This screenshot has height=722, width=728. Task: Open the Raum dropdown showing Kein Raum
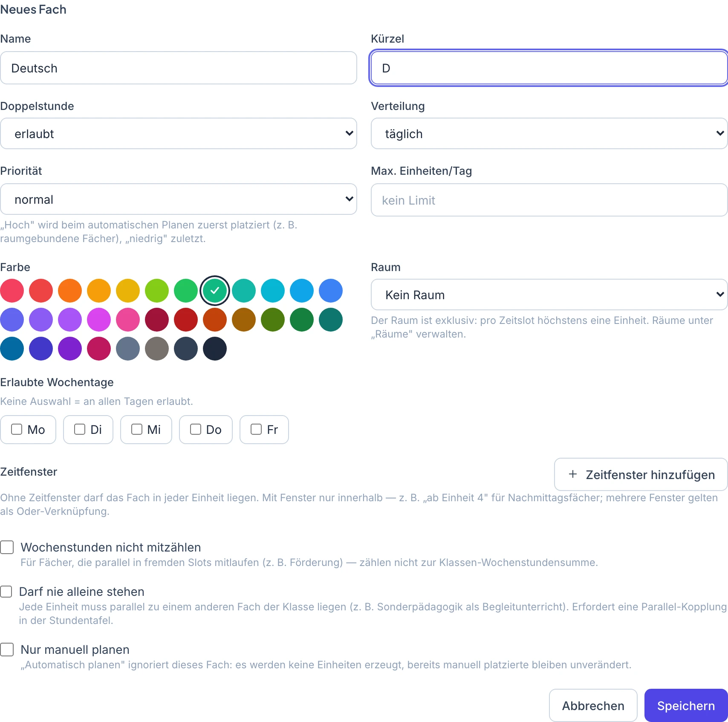[x=549, y=295]
